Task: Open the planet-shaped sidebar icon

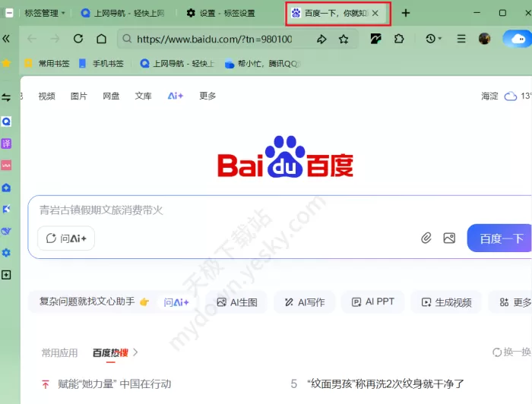Action: pos(6,231)
